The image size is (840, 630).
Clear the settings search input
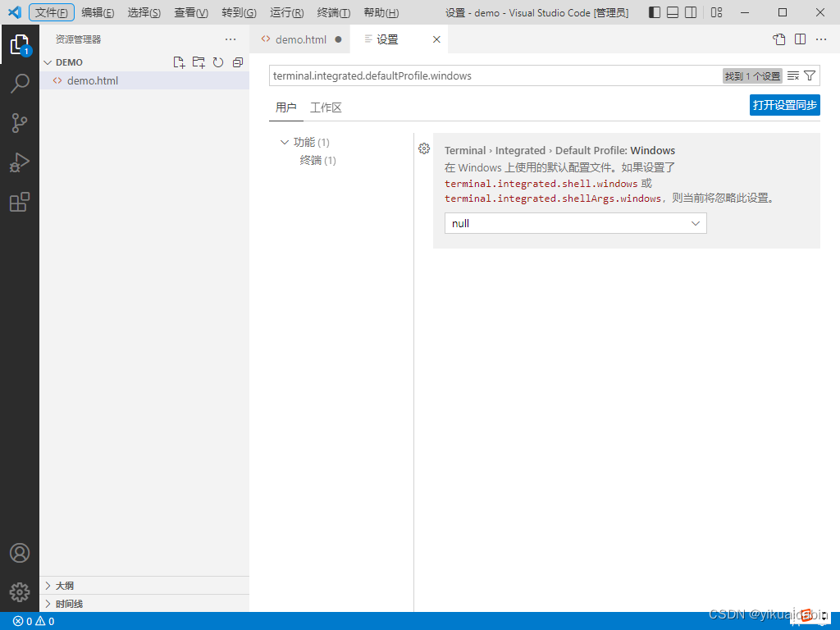coord(793,75)
